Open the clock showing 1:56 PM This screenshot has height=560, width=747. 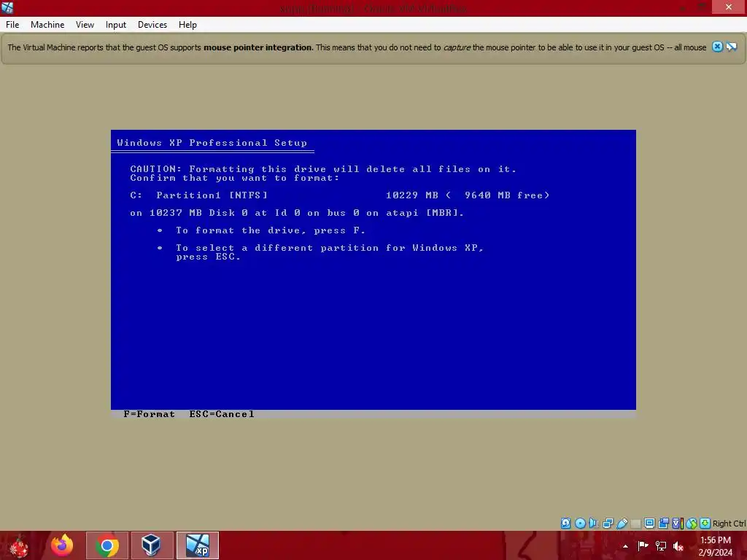click(x=716, y=546)
